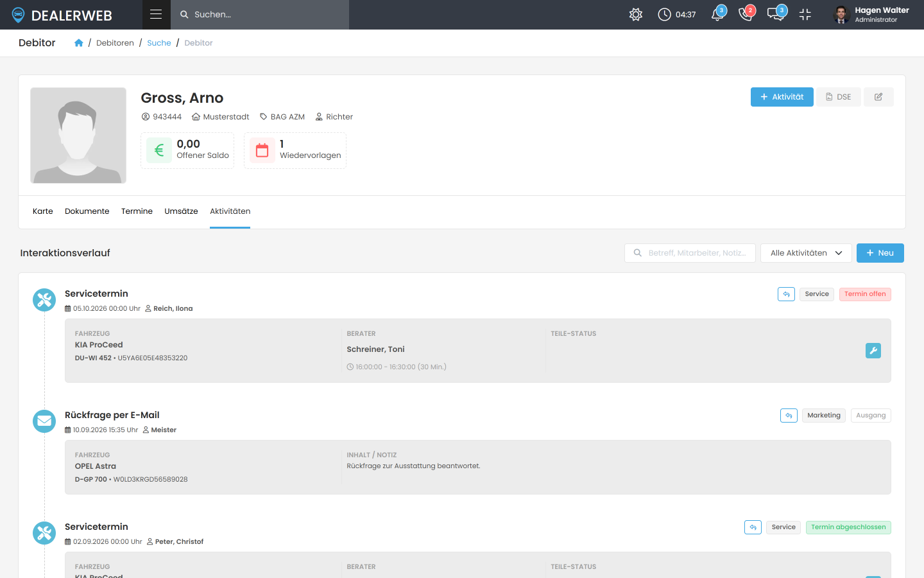Reply to the 05.10.2026 Servicetermin entry
This screenshot has height=578, width=924.
[x=786, y=294]
